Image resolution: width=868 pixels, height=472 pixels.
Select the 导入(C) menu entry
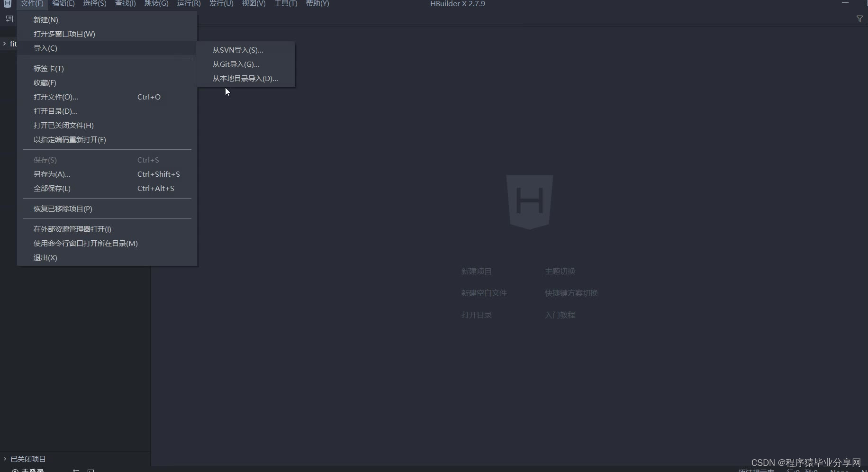tap(107, 48)
